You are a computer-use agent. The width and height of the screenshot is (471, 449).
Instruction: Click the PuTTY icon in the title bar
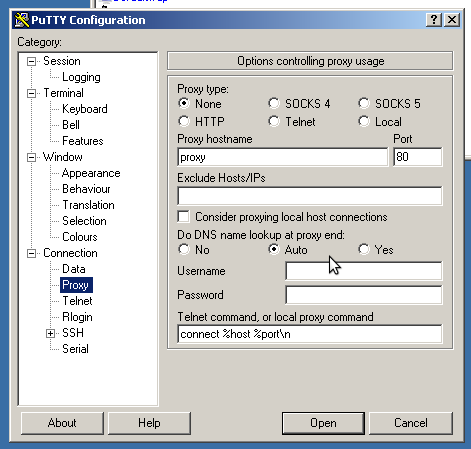point(22,20)
